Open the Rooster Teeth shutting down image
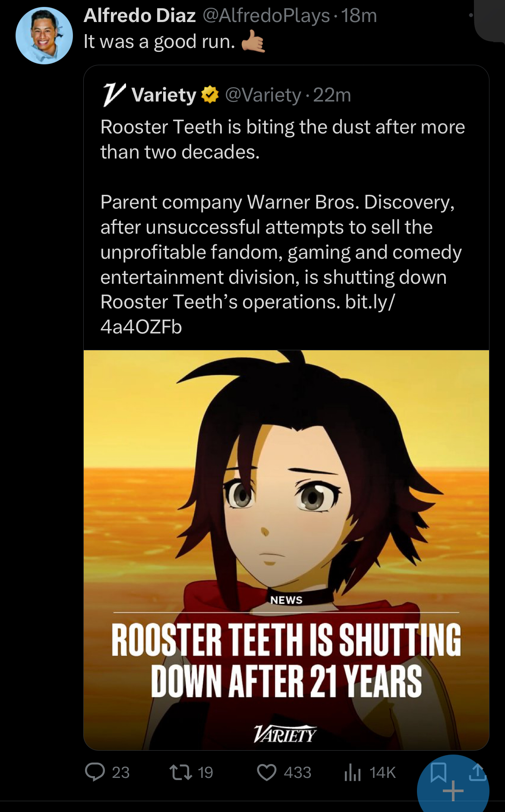 (x=286, y=550)
